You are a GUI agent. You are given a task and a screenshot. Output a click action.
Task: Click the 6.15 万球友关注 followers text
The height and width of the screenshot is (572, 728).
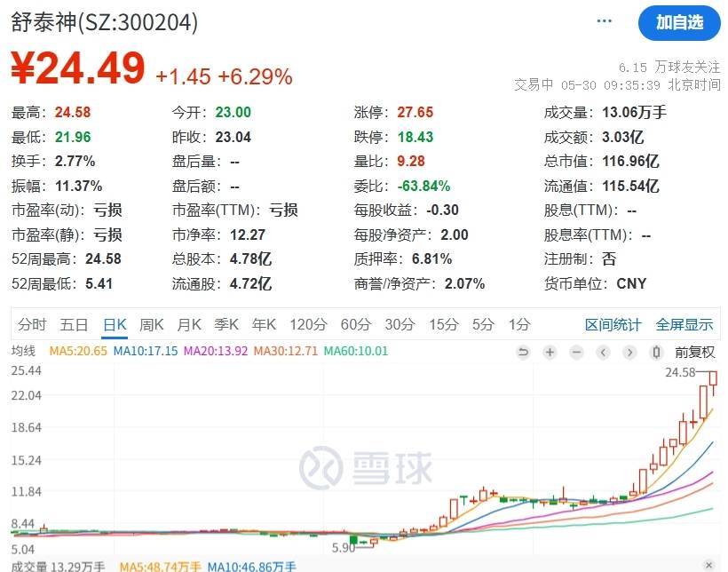pos(669,68)
